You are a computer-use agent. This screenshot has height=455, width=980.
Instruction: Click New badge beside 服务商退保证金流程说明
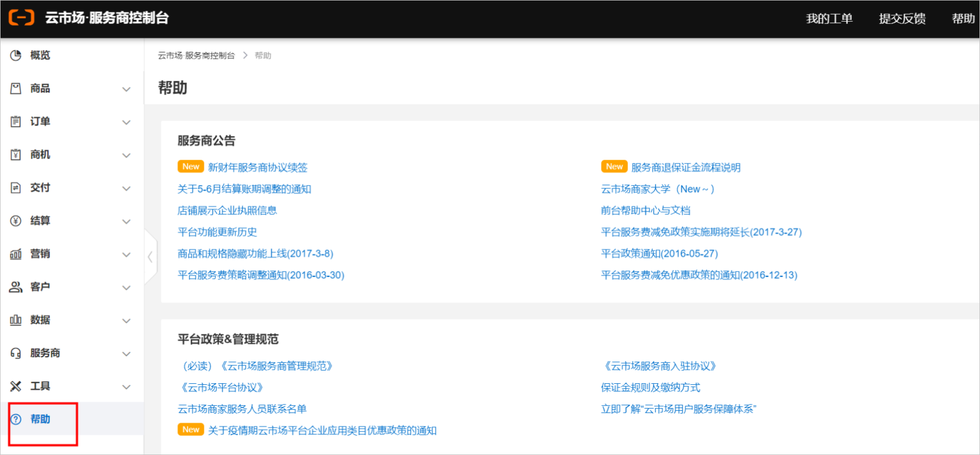pyautogui.click(x=614, y=167)
